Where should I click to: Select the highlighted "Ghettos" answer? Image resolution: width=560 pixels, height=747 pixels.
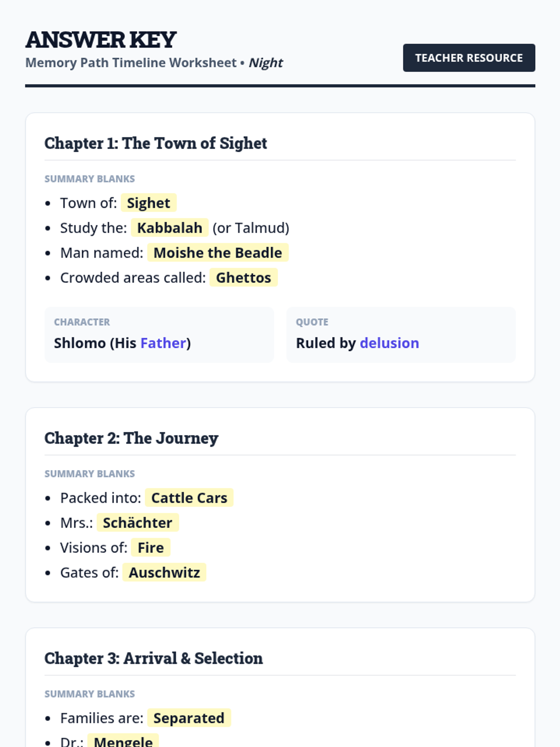point(243,278)
